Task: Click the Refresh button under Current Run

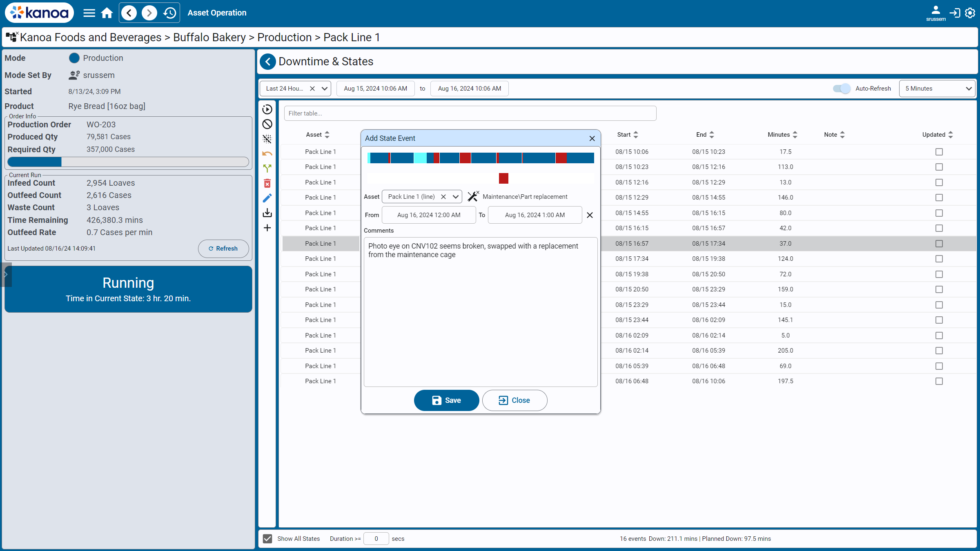Action: coord(223,249)
